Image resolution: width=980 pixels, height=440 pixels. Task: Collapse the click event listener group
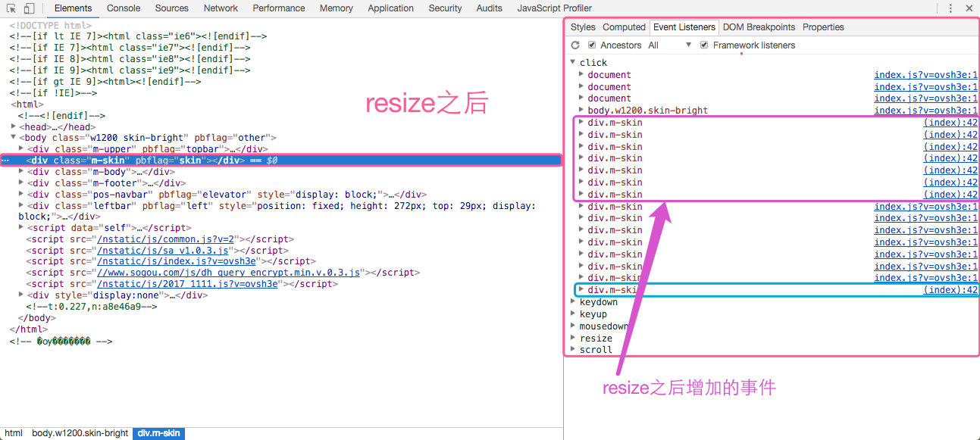(x=574, y=62)
